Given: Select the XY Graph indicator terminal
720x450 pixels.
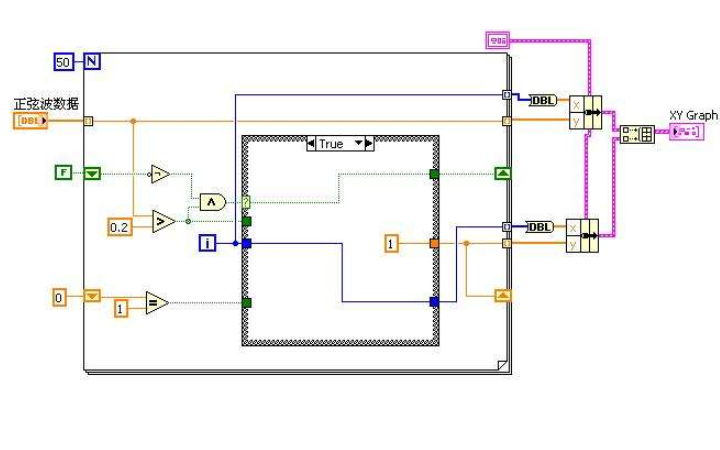Looking at the screenshot, I should pyautogui.click(x=693, y=132).
